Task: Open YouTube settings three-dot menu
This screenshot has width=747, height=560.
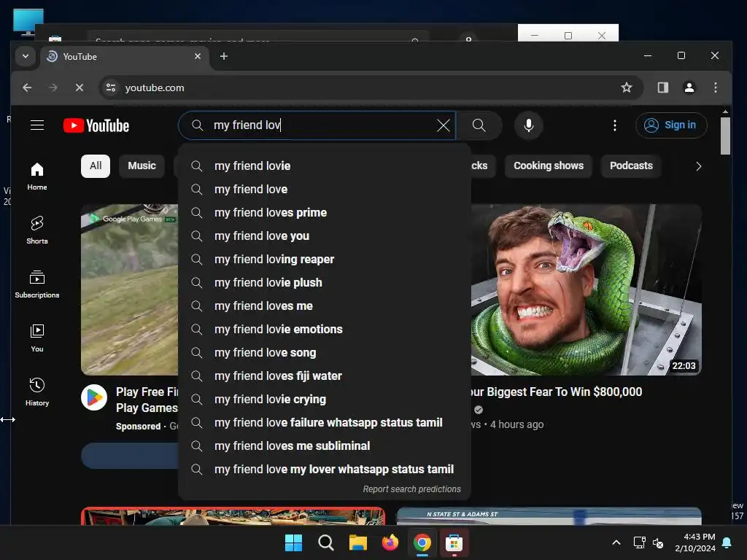Action: pos(614,125)
